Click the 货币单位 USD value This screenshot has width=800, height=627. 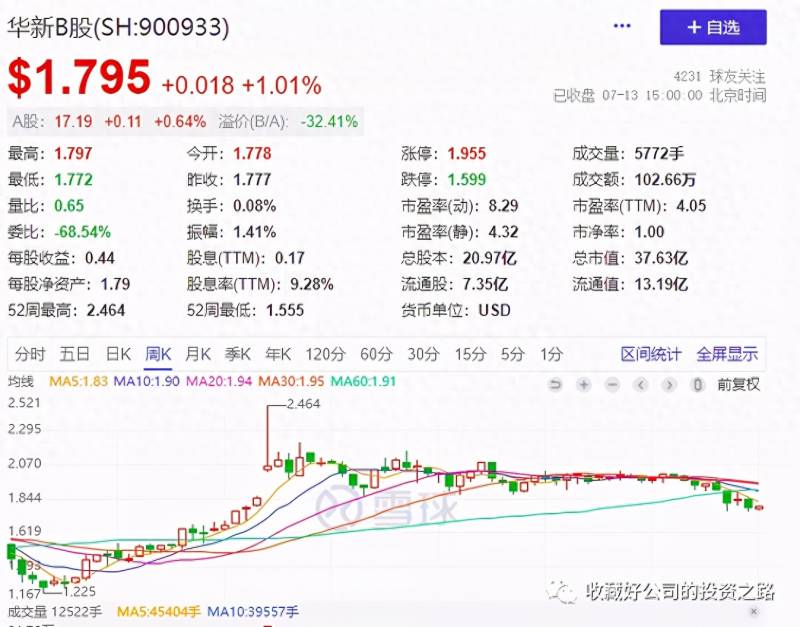494,310
